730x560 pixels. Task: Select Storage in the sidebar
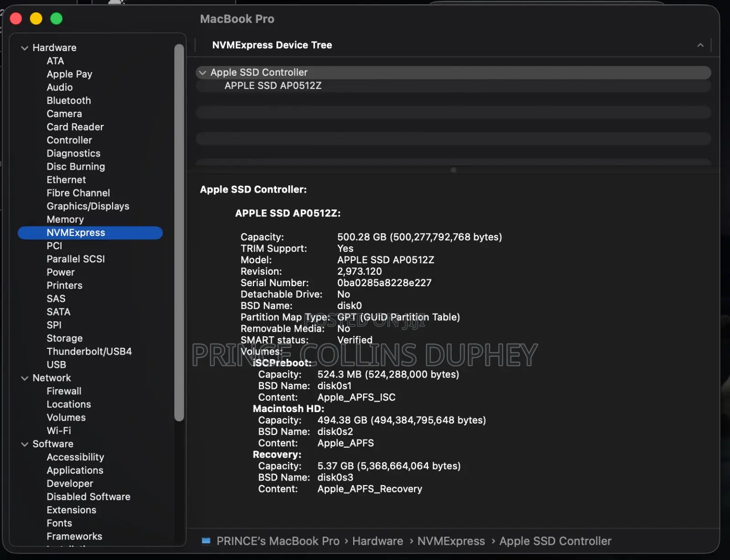64,339
